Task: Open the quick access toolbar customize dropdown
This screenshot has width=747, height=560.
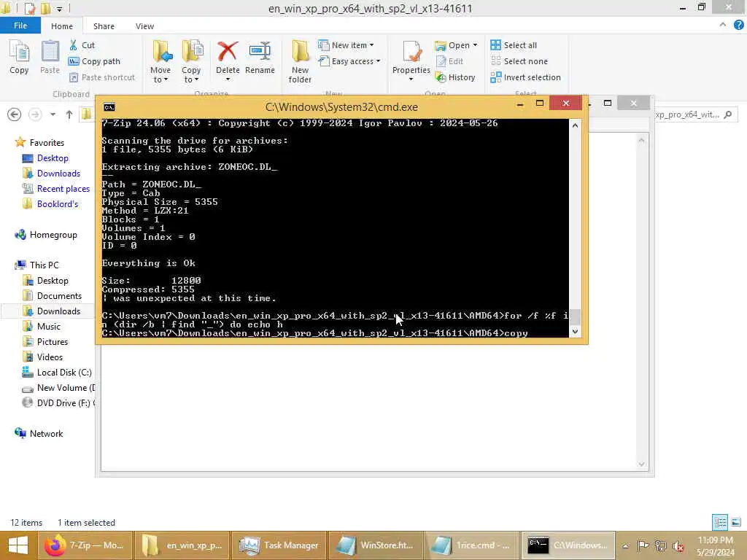Action: (x=59, y=9)
